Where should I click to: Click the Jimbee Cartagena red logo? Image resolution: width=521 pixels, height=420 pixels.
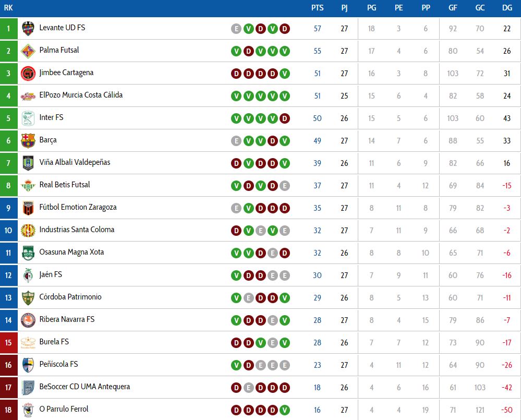pos(28,74)
